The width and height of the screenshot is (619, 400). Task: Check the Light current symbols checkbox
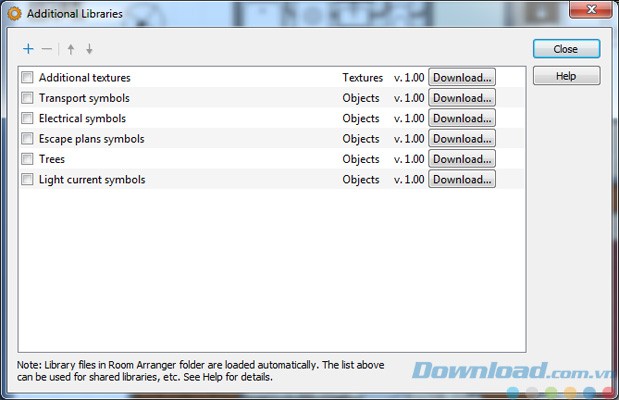[27, 180]
